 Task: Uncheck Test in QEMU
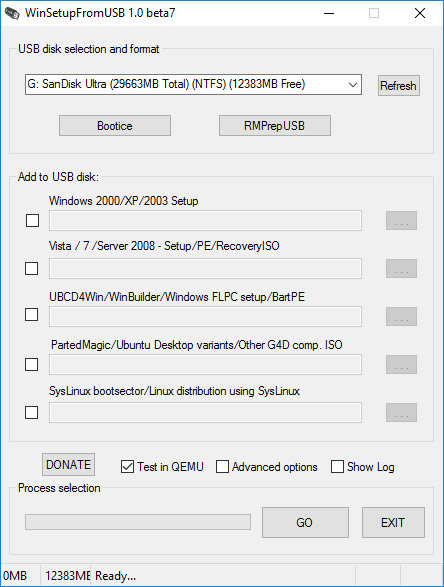(127, 467)
